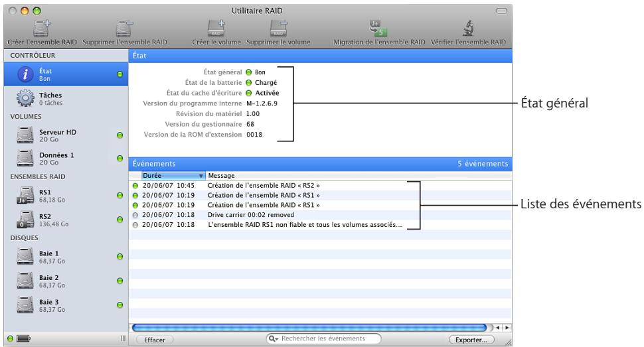Sort events by Durée column header
The width and height of the screenshot is (644, 347).
tap(173, 176)
